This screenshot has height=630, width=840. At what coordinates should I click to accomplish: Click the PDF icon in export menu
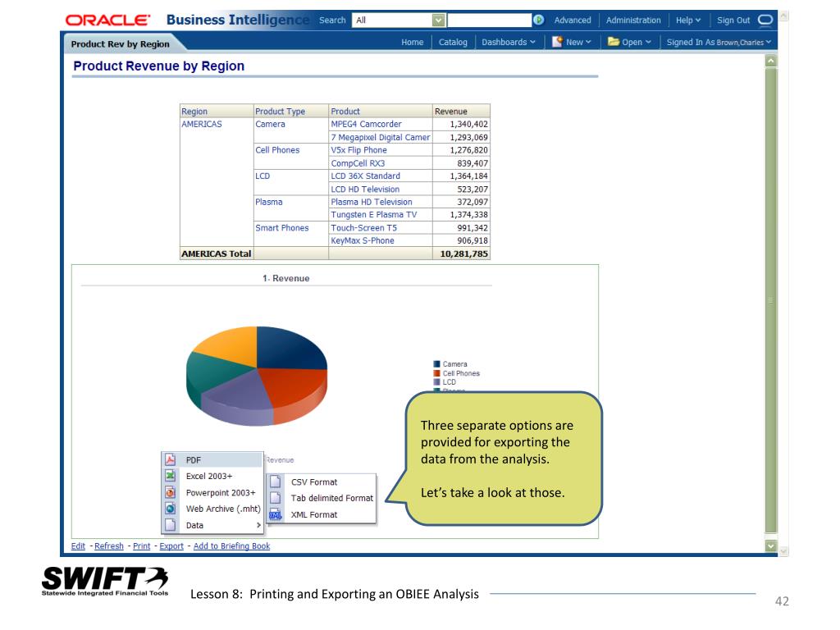(x=171, y=459)
